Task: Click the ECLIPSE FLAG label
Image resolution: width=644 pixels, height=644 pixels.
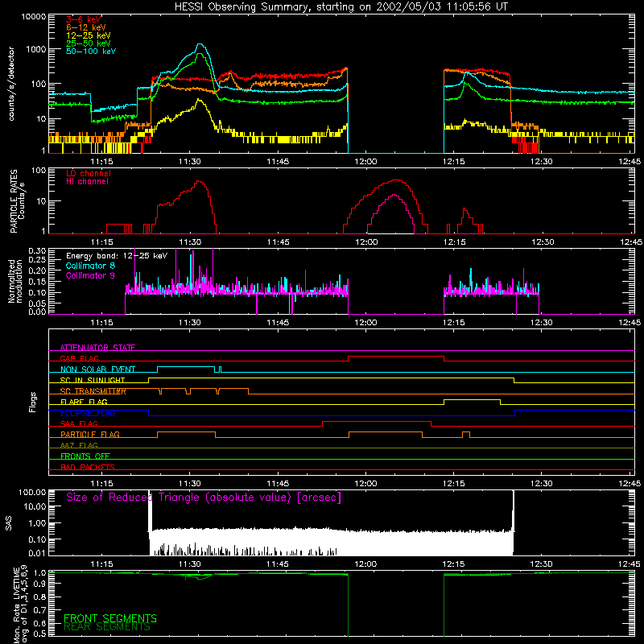Action: pyautogui.click(x=88, y=413)
